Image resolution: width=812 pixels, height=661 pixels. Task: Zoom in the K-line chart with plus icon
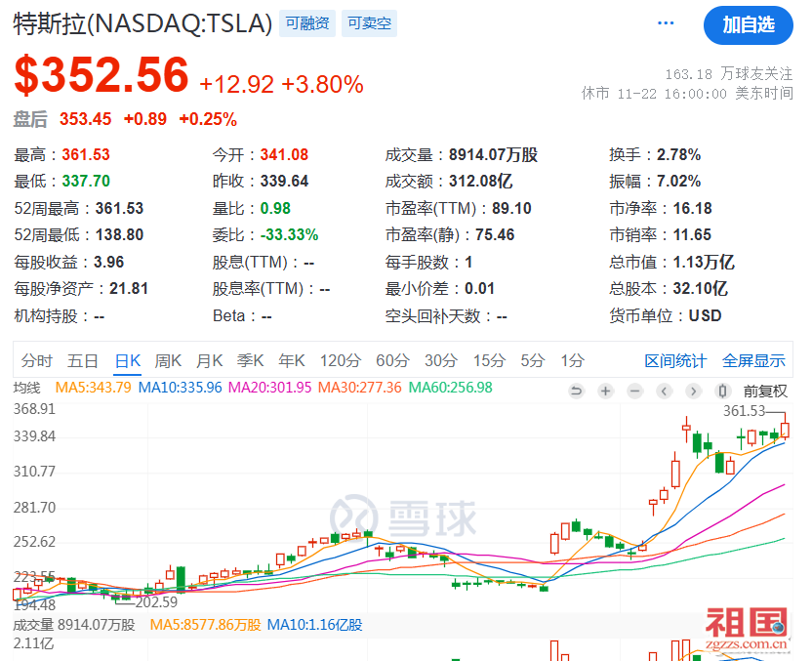click(x=605, y=391)
